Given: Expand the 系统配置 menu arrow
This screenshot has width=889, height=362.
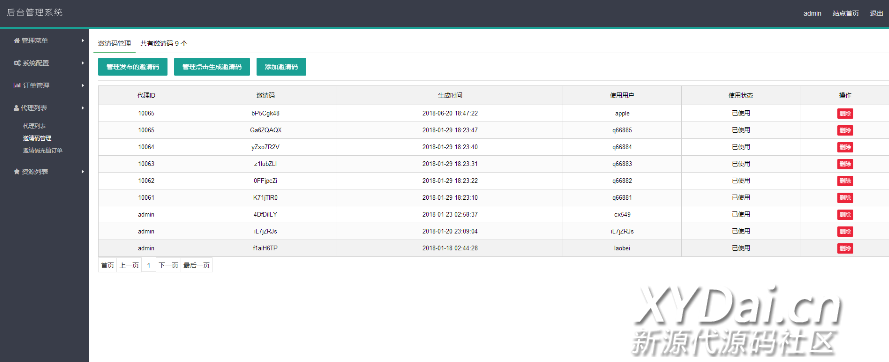Looking at the screenshot, I should click(83, 63).
